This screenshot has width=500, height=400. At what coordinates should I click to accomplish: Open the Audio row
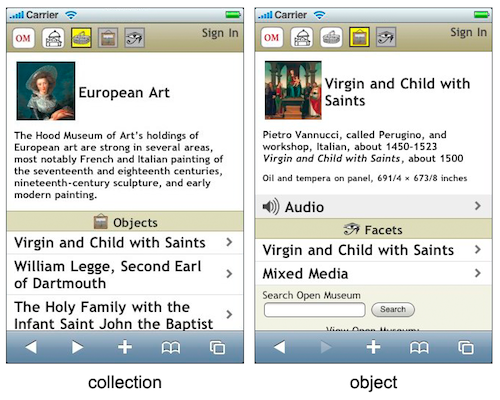click(373, 207)
